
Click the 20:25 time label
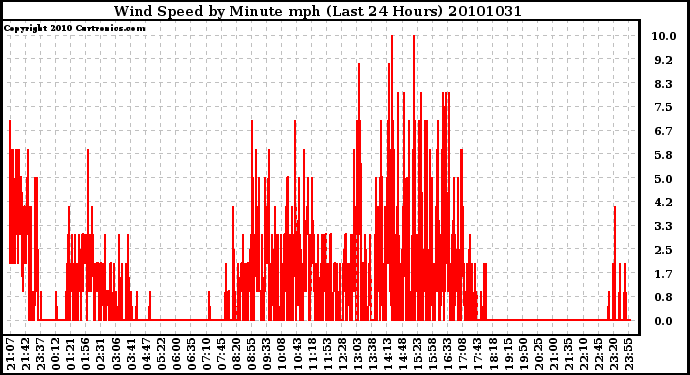537,355
